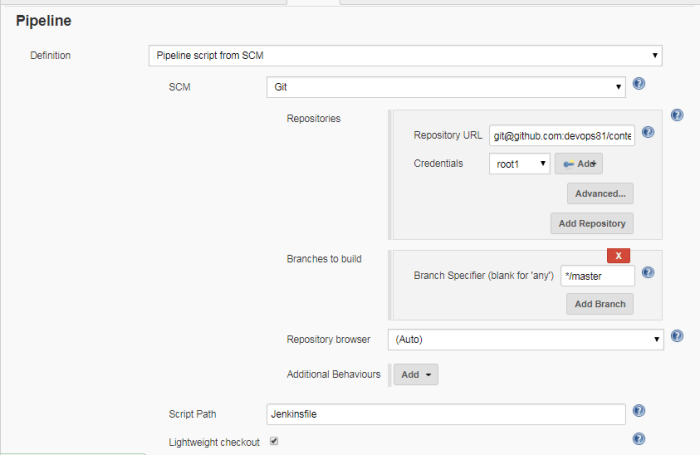Expand the SCM Git dropdown
700x455 pixels.
pos(446,87)
